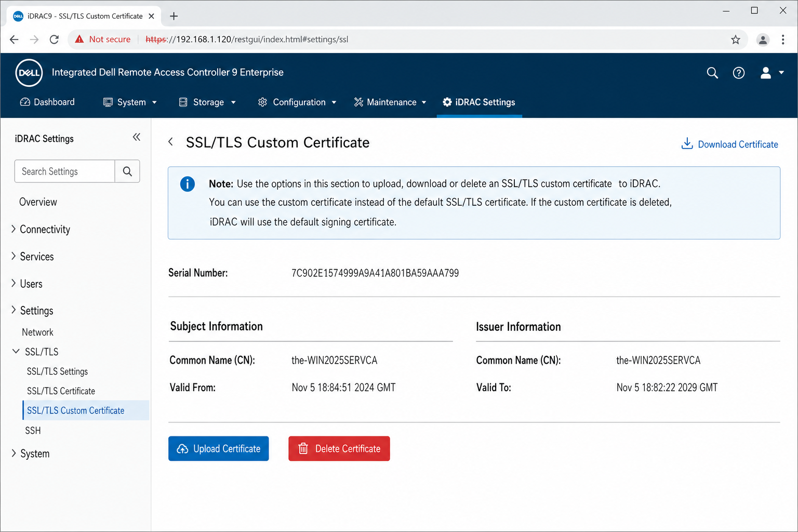Click the Not secure warning indicator
Image resolution: width=798 pixels, height=532 pixels.
pos(103,39)
